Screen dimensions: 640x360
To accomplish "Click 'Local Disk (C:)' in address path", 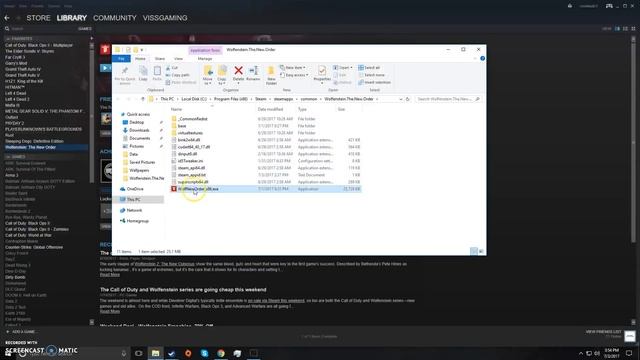I will 194,99.
